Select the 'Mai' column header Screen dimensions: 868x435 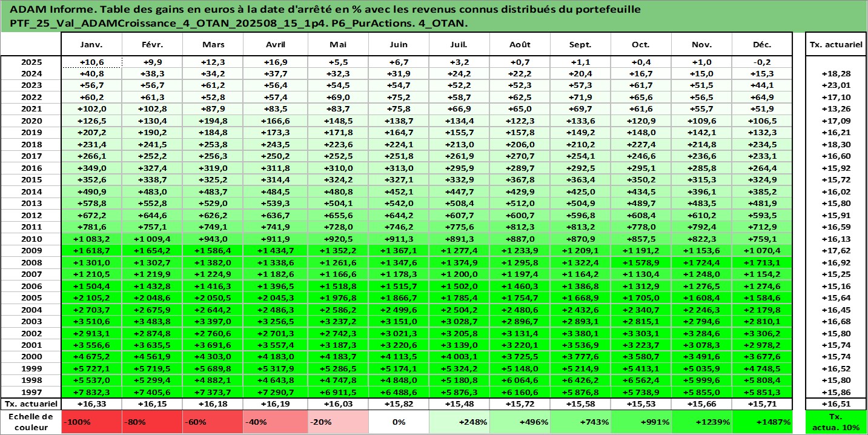coord(338,45)
